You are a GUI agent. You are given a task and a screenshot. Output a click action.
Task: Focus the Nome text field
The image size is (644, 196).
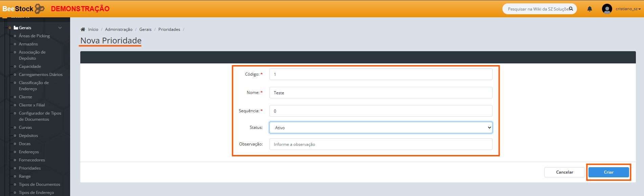(380, 93)
